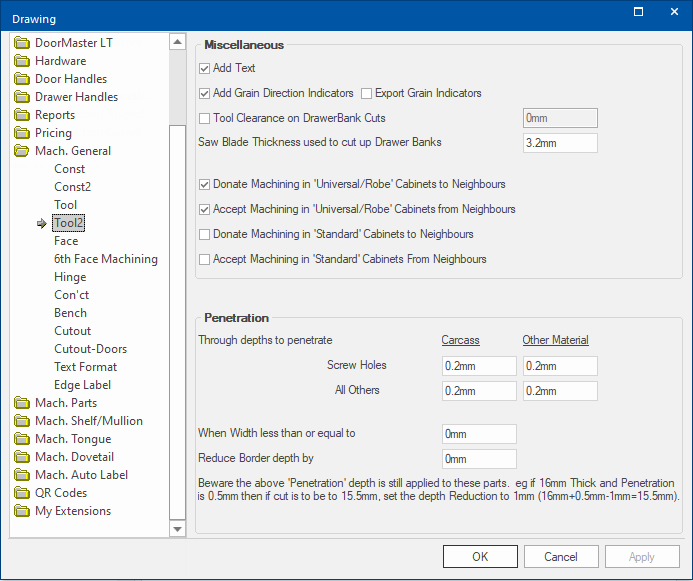693x581 pixels.
Task: Select the 6th Face Machining item
Action: (x=105, y=259)
